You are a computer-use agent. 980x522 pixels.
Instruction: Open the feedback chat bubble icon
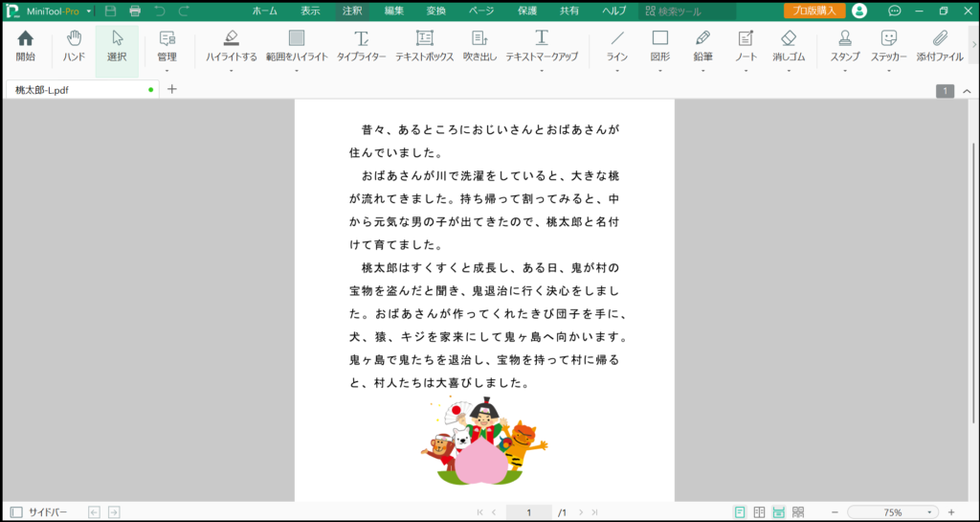coord(895,11)
